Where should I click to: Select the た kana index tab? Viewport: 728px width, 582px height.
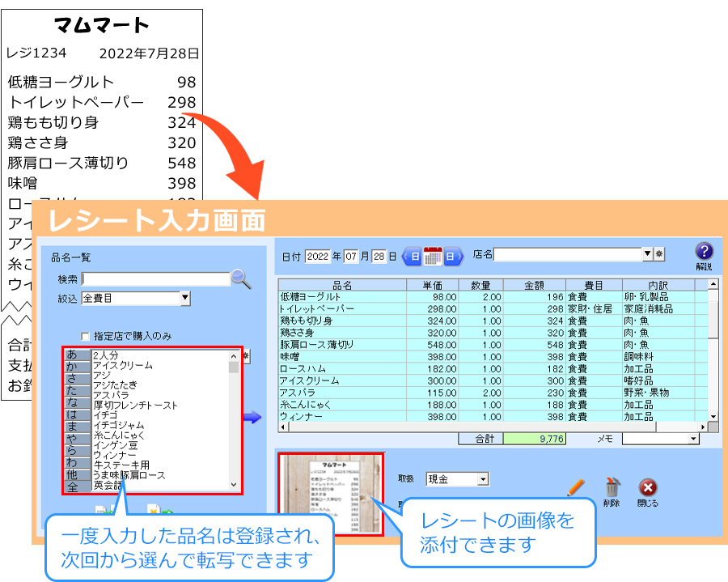(77, 391)
